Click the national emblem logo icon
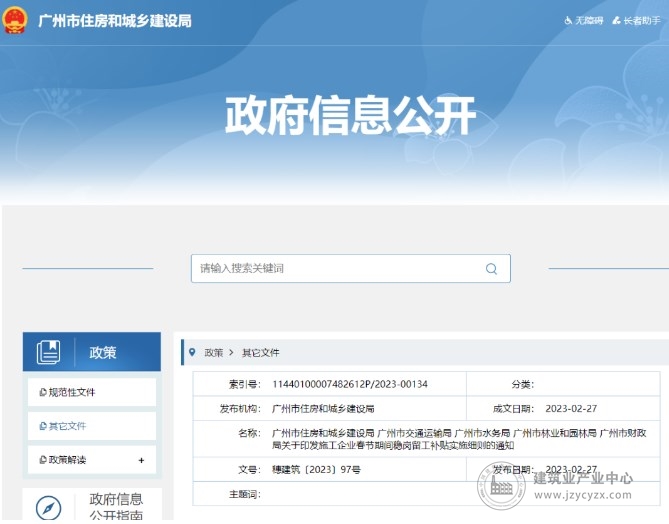Viewport: 669px width, 524px height. tap(15, 20)
